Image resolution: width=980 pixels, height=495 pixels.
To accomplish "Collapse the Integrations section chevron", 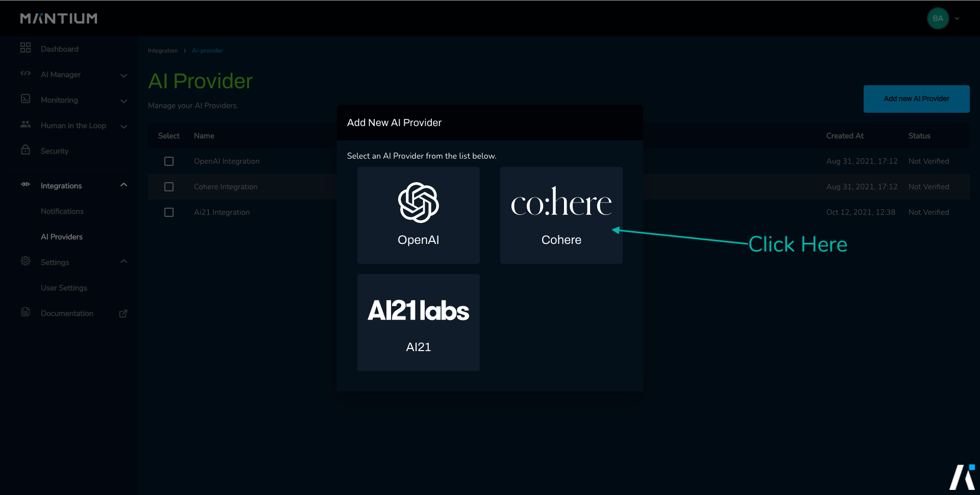I will coord(124,185).
